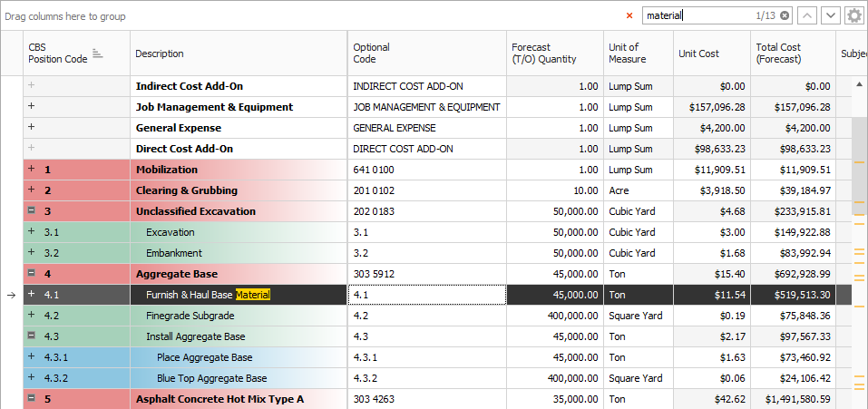Clear the search text in the search box
This screenshot has width=868, height=409.
pos(785,15)
